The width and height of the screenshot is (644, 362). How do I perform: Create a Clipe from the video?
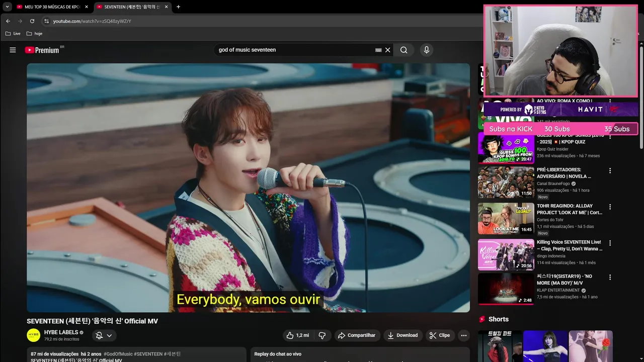tap(440, 335)
